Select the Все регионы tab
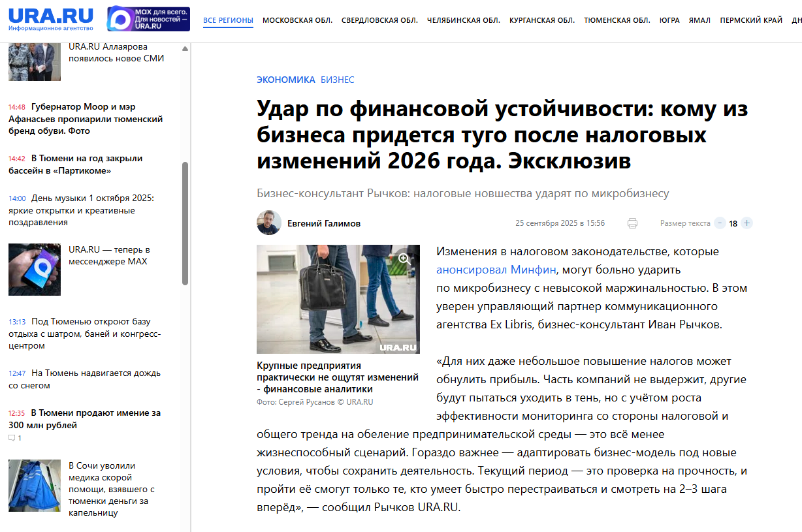This screenshot has height=532, width=802. (x=228, y=20)
